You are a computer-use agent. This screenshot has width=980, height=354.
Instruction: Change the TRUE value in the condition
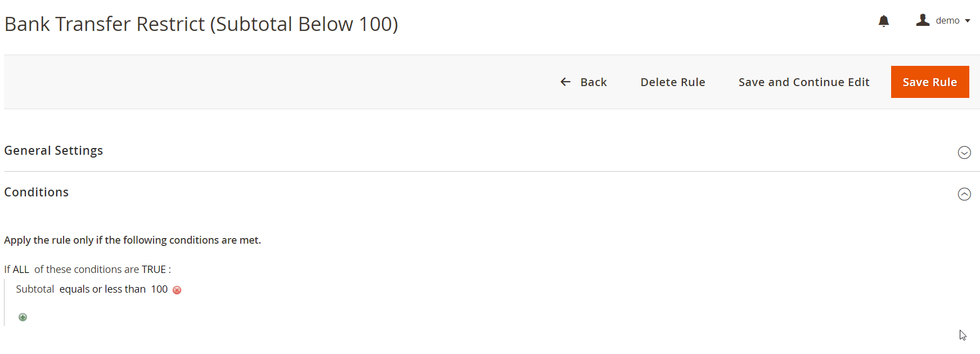point(154,270)
